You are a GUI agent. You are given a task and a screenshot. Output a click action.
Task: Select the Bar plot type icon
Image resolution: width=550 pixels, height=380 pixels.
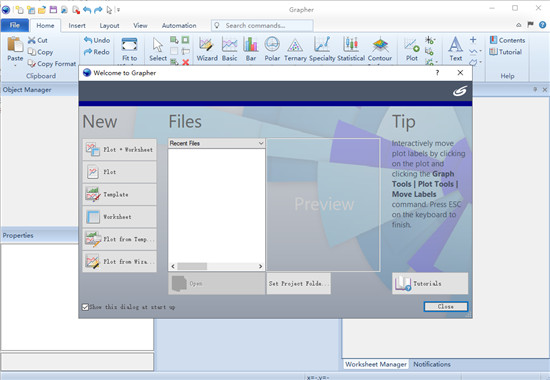(250, 49)
